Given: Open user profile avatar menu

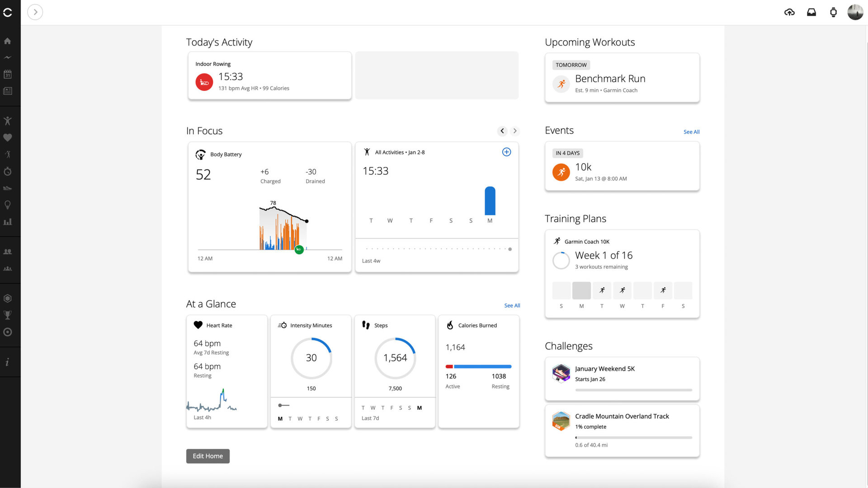Looking at the screenshot, I should 855,12.
